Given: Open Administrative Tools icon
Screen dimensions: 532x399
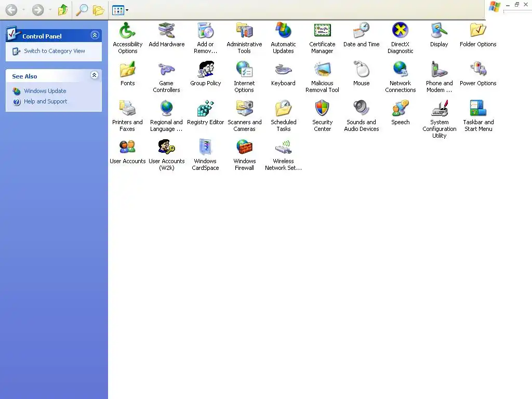Looking at the screenshot, I should 244,31.
